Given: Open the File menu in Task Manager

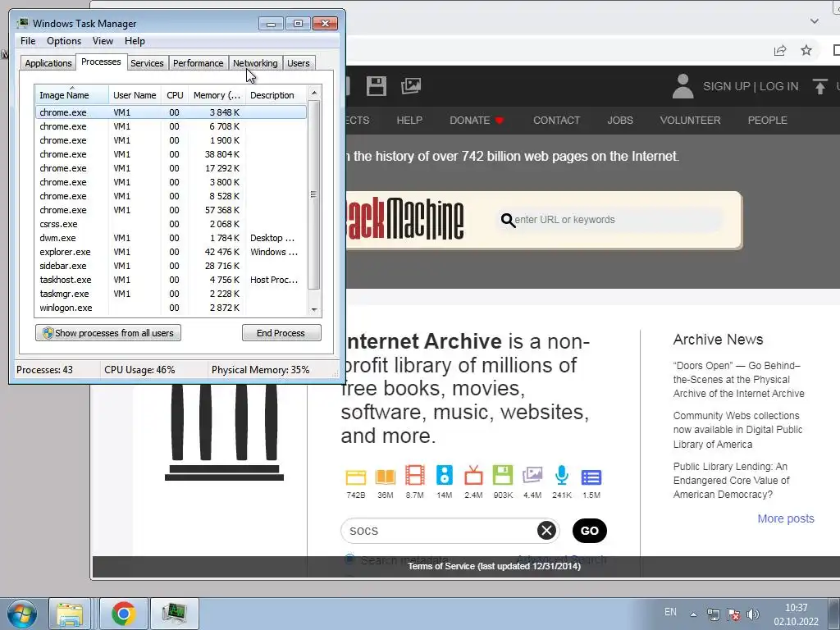Looking at the screenshot, I should 28,41.
